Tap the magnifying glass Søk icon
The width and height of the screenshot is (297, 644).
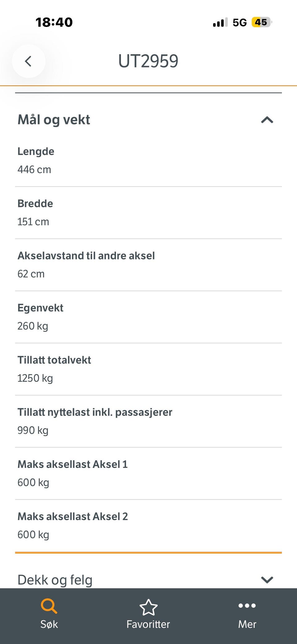click(49, 606)
